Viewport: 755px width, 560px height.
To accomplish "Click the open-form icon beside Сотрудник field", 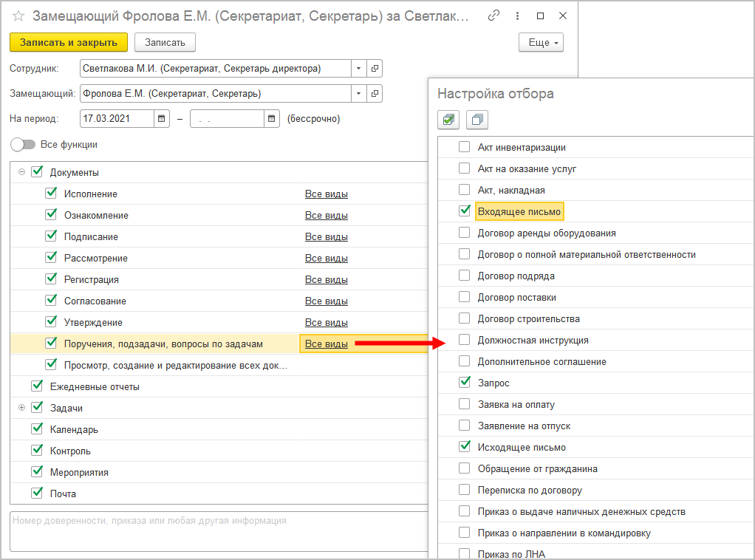I will (375, 69).
